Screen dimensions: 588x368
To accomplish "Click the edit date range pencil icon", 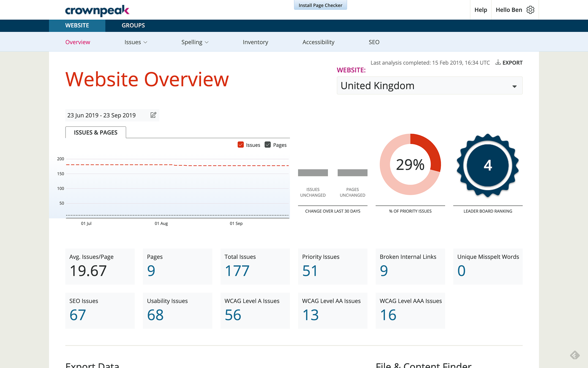I will pyautogui.click(x=153, y=115).
